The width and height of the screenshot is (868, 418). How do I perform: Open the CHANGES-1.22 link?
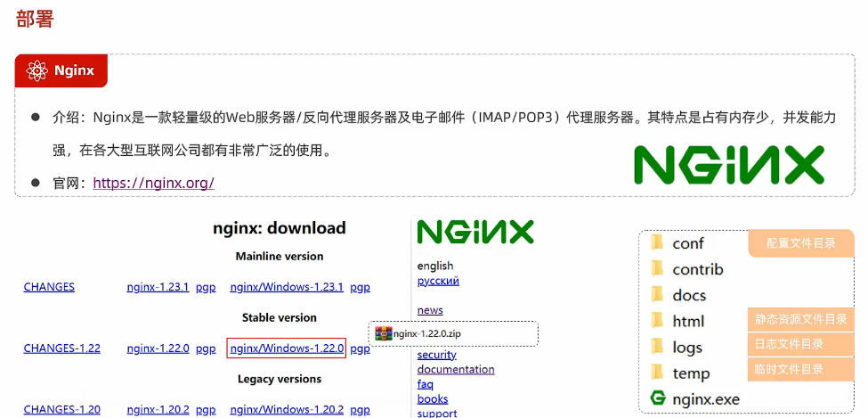[62, 348]
